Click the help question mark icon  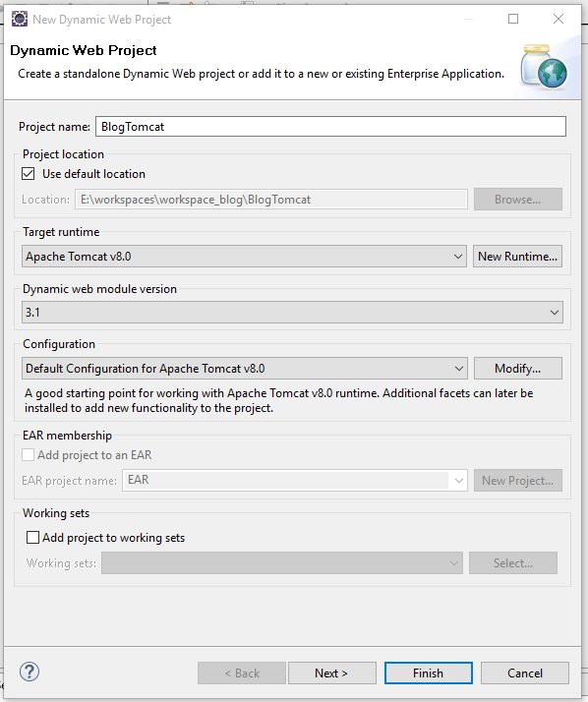coord(29,672)
